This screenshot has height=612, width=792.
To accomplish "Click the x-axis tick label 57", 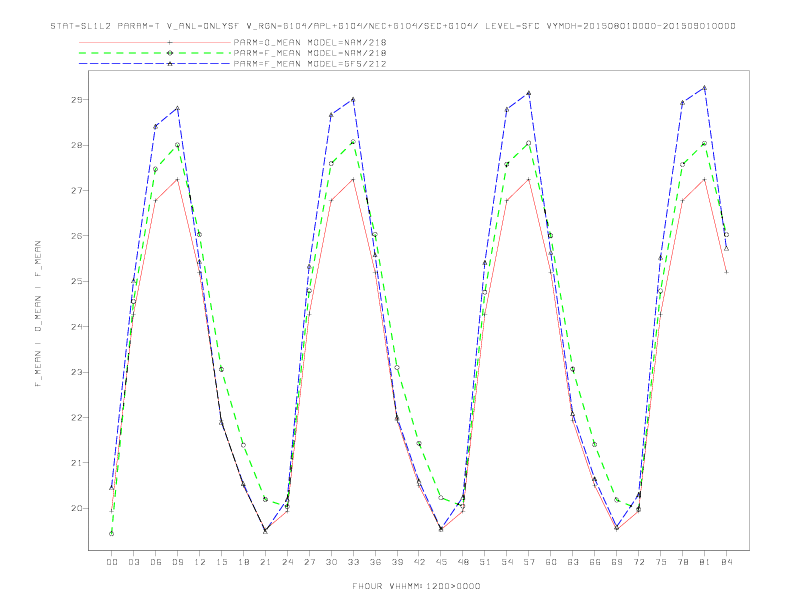I will coord(529,562).
